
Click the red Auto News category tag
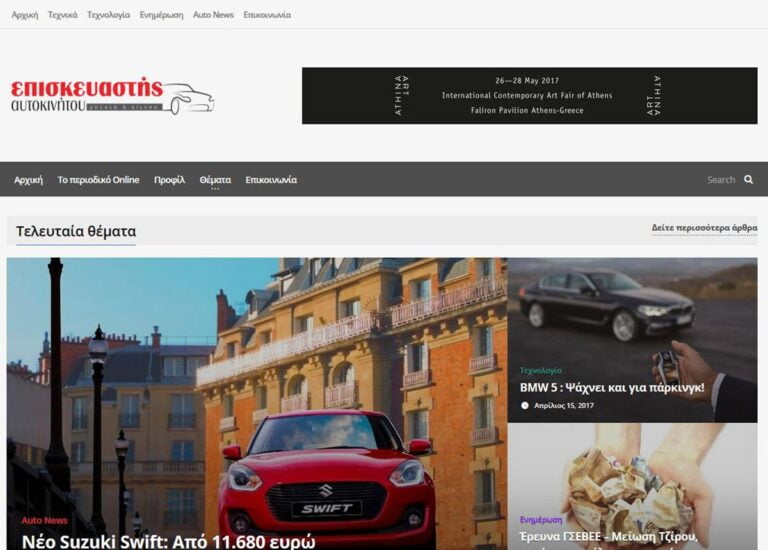click(x=45, y=520)
